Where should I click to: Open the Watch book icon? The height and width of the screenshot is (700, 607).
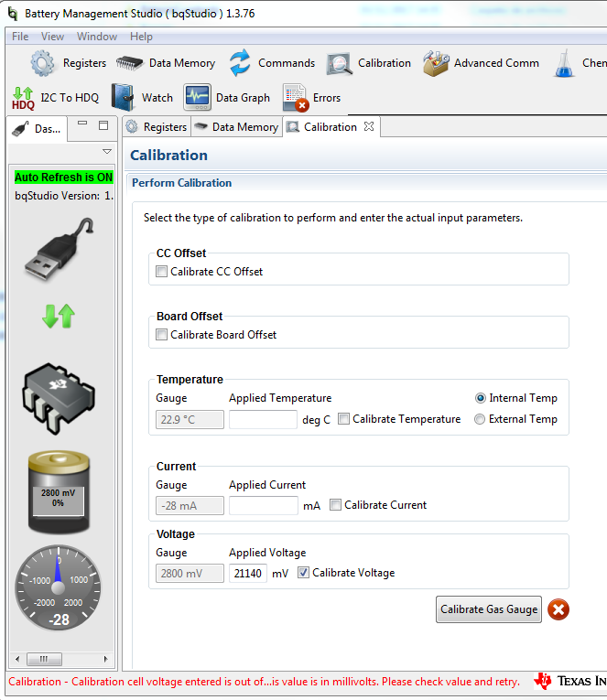tap(123, 97)
